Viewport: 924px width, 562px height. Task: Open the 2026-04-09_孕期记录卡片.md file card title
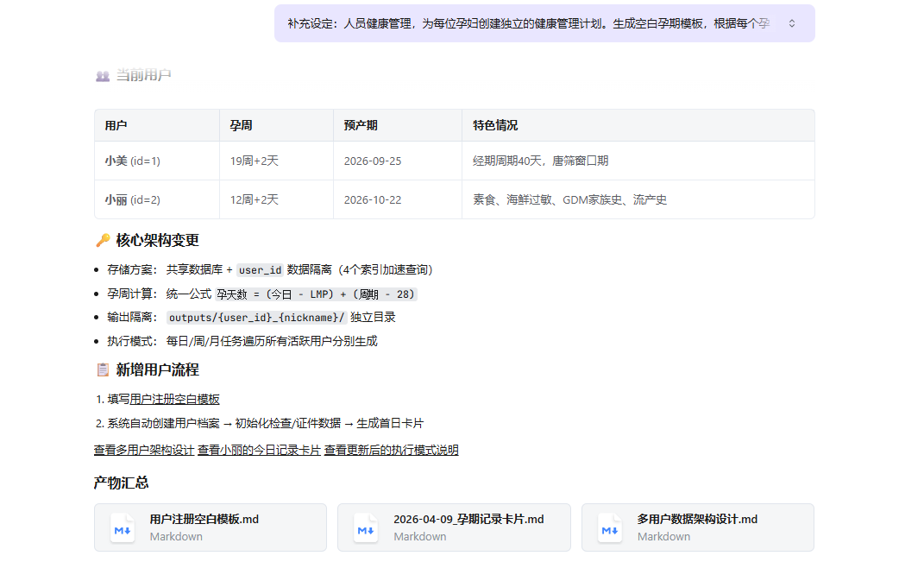(468, 519)
